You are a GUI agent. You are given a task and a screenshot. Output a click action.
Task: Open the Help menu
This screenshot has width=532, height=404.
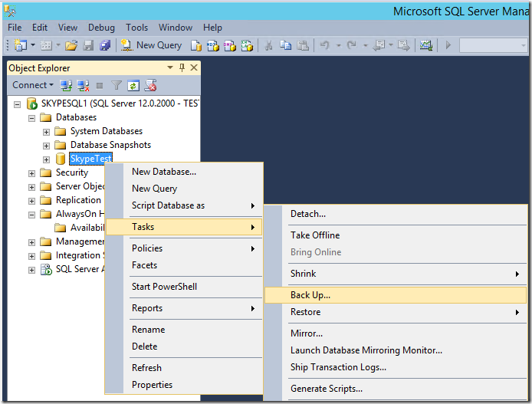pos(212,28)
